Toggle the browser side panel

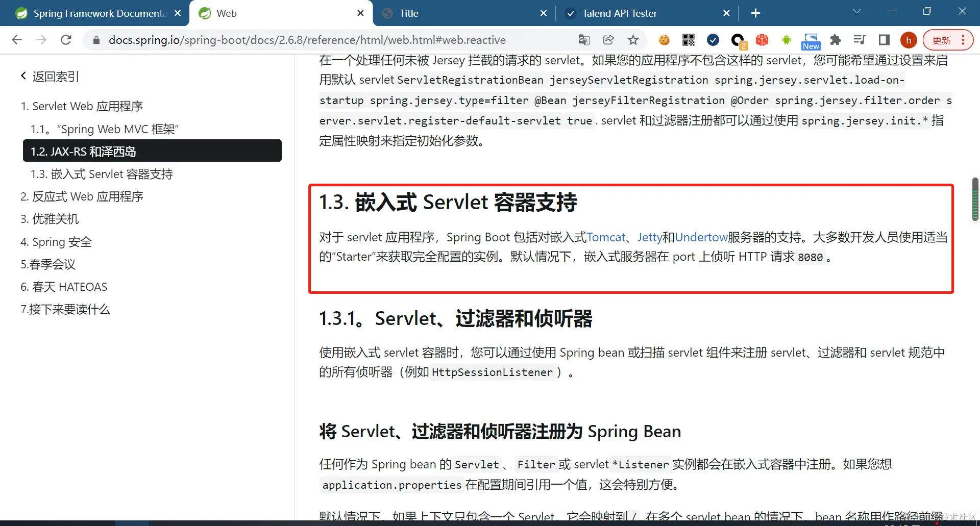(x=884, y=40)
